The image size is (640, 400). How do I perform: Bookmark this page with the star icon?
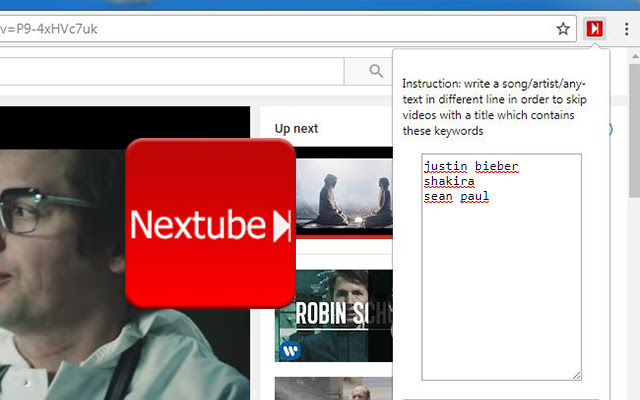pyautogui.click(x=563, y=29)
